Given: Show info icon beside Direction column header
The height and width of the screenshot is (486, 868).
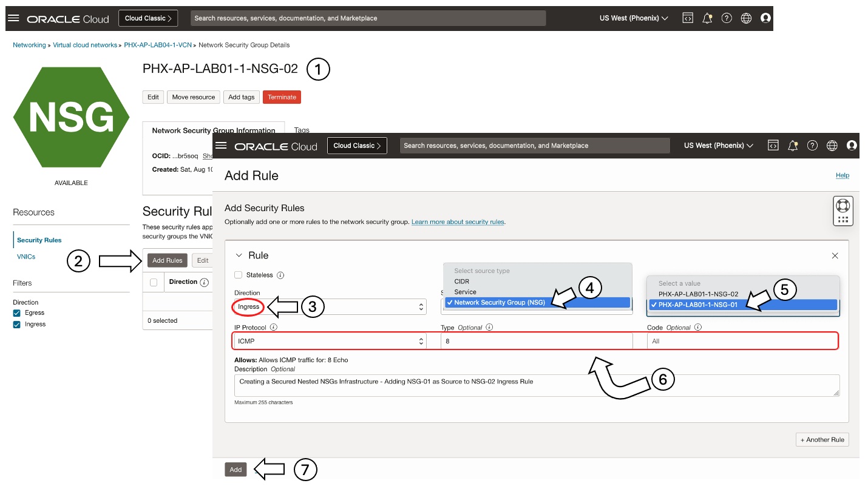Looking at the screenshot, I should tap(205, 282).
